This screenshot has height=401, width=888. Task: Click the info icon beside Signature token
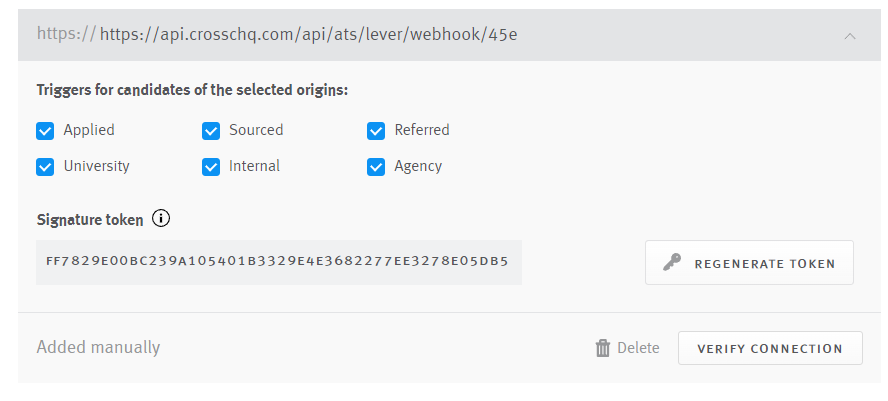click(x=161, y=218)
